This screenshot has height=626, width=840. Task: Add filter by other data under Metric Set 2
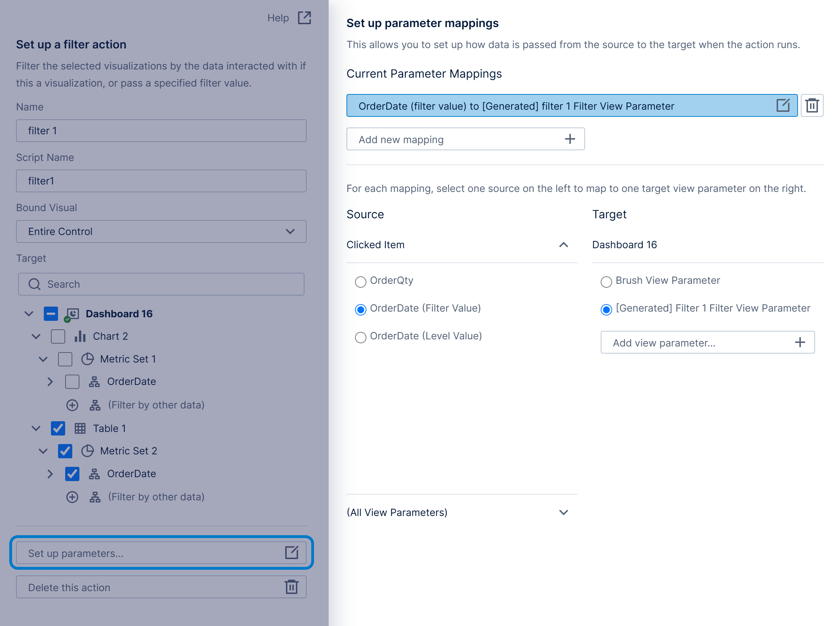(x=72, y=497)
